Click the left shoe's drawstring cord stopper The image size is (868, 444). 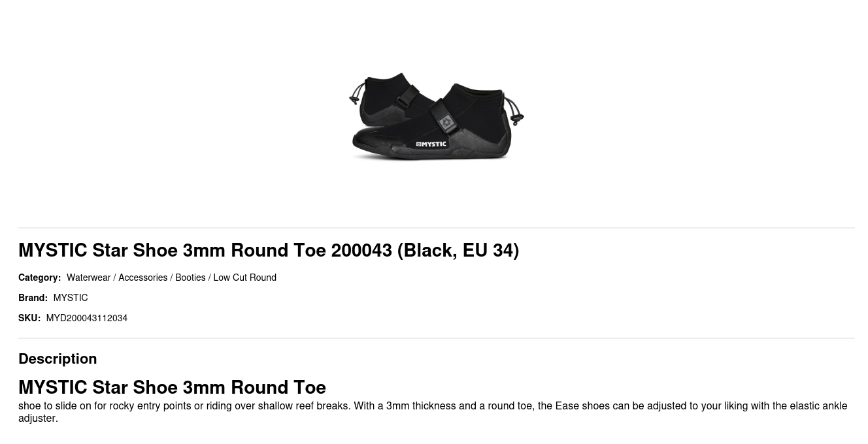(354, 100)
